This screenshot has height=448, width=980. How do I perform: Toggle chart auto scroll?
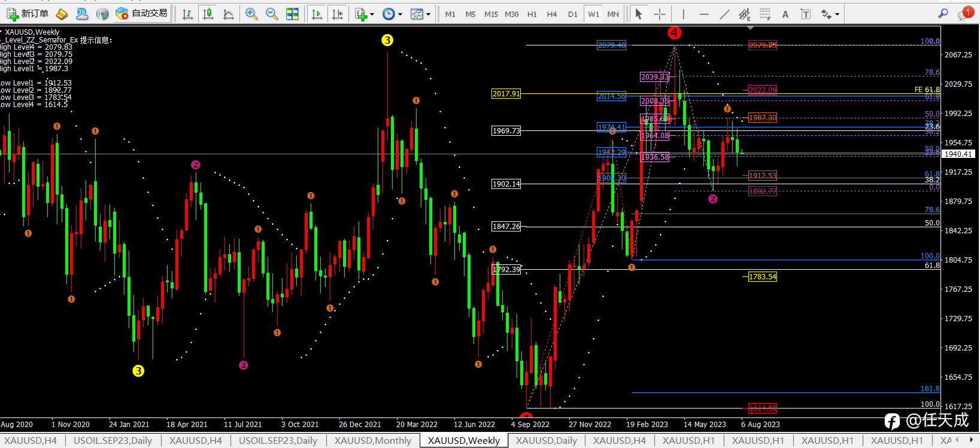click(x=317, y=14)
